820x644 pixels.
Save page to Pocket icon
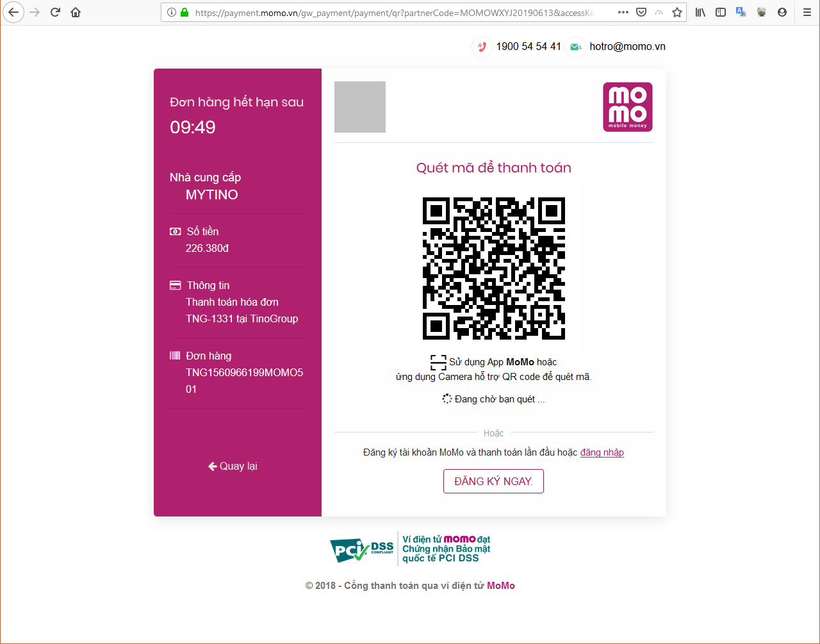pyautogui.click(x=641, y=12)
